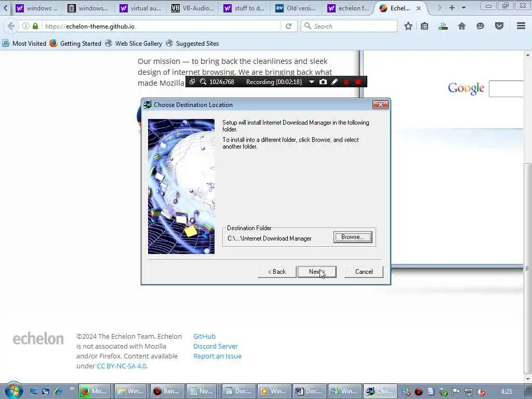The height and width of the screenshot is (399, 532).
Task: Switch to the 'No...' Notepad taskbar button
Action: (202, 391)
